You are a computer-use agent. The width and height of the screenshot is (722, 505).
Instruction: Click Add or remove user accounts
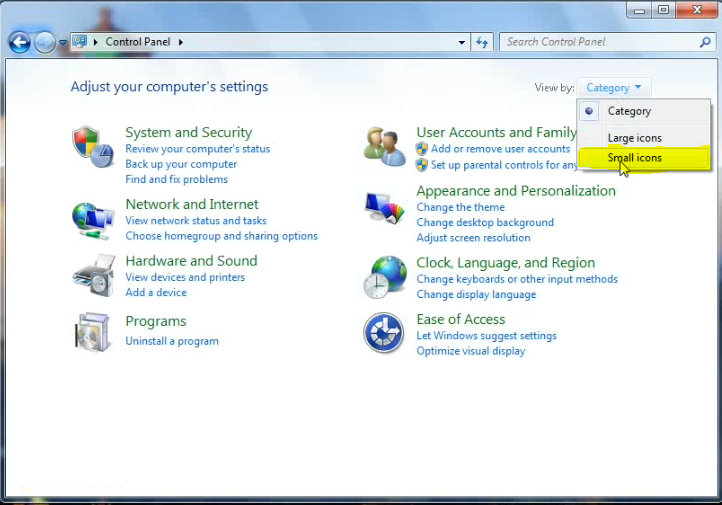coord(500,149)
